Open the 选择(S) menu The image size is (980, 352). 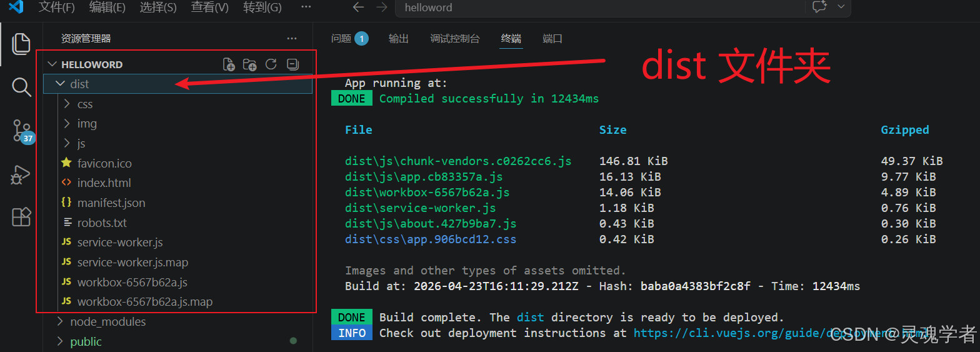(x=158, y=8)
